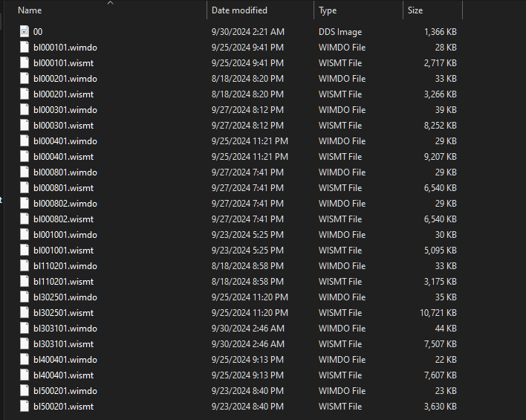The width and height of the screenshot is (526, 420).
Task: Select file name bl500201.wimdo
Action: click(65, 391)
